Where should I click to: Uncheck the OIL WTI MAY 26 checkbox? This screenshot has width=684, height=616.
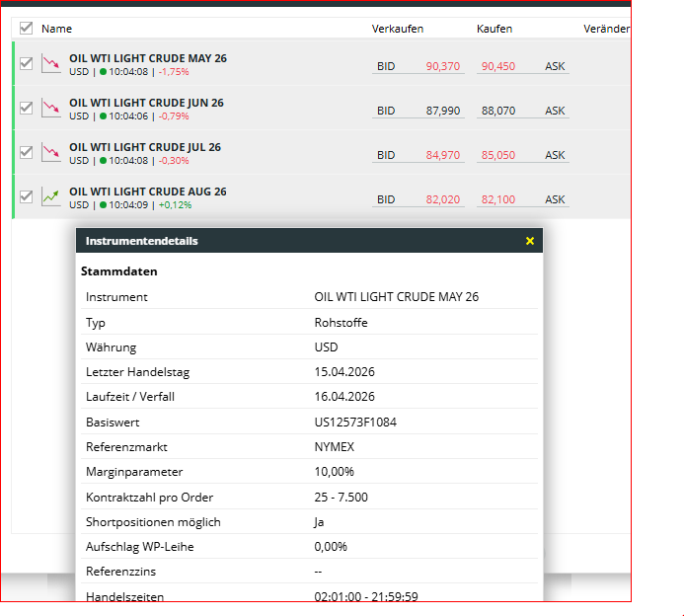[27, 64]
